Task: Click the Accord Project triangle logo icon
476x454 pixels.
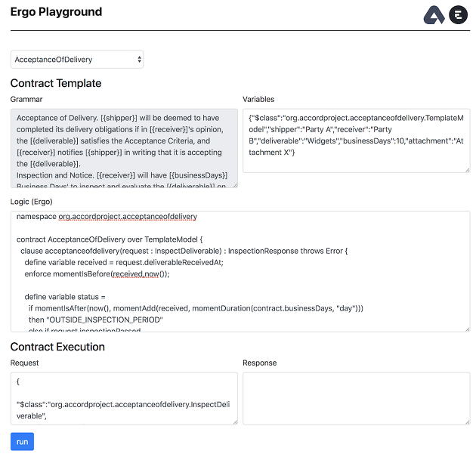Action: 434,14
